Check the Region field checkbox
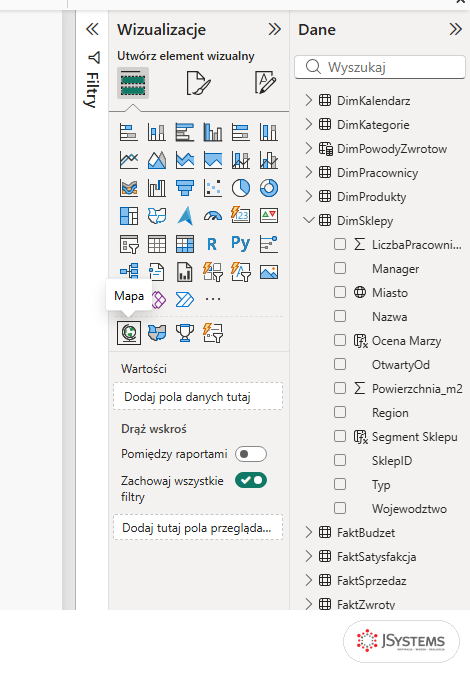This screenshot has width=470, height=673. [x=340, y=412]
